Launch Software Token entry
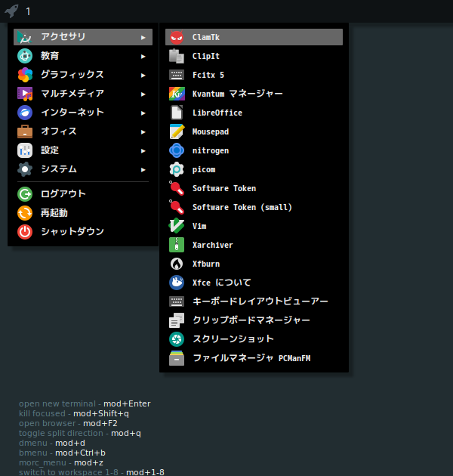 click(x=254, y=188)
